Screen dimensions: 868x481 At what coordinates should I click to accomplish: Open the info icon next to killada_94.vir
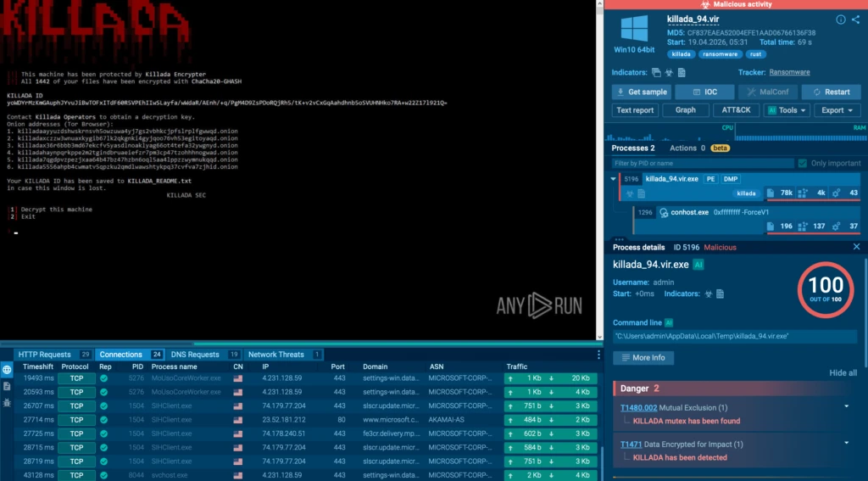tap(841, 20)
